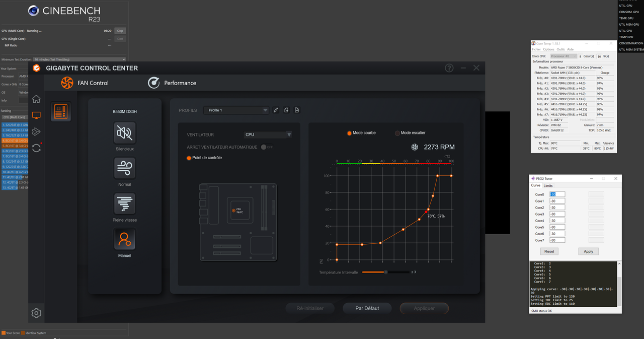This screenshot has width=644, height=339.
Task: Click the Core3 value field in PBO2 Tuner
Action: pyautogui.click(x=557, y=214)
